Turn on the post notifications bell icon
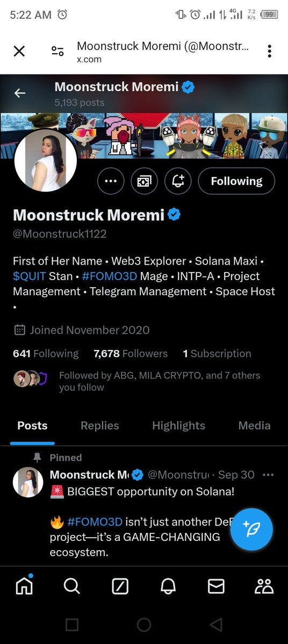 (178, 181)
